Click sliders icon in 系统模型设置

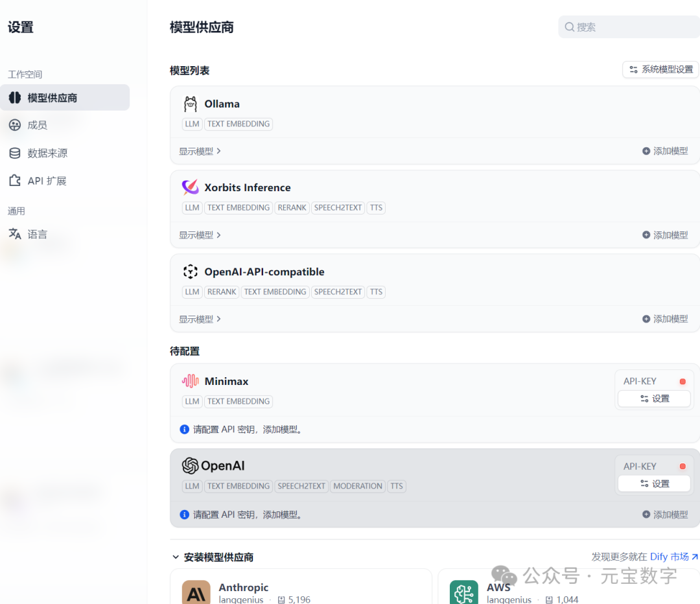[x=633, y=69]
